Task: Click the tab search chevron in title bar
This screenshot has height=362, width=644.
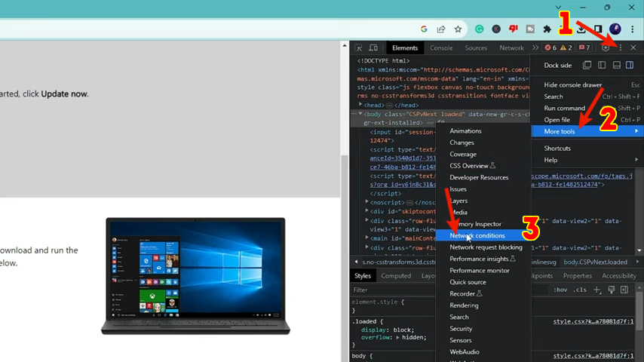Action: click(x=558, y=8)
